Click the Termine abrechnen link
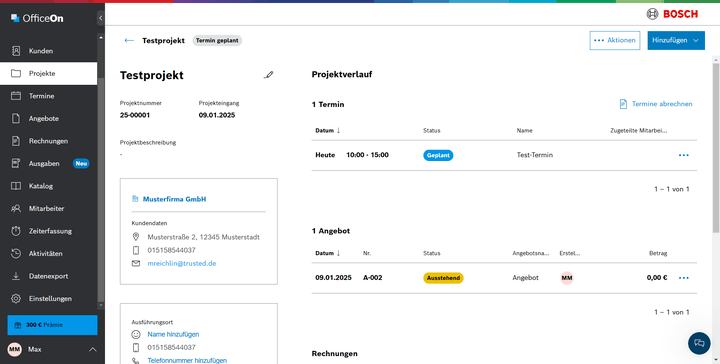The image size is (720, 364). pyautogui.click(x=656, y=104)
